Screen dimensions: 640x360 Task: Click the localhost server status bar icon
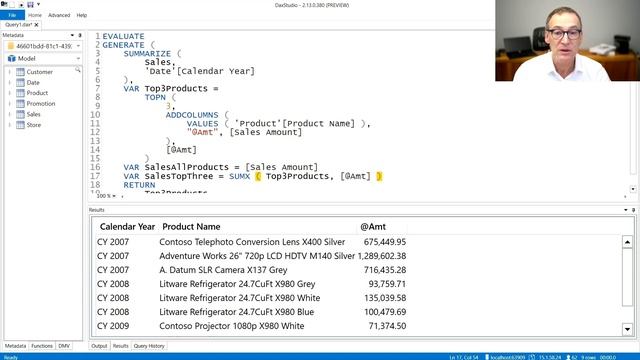tap(487, 357)
